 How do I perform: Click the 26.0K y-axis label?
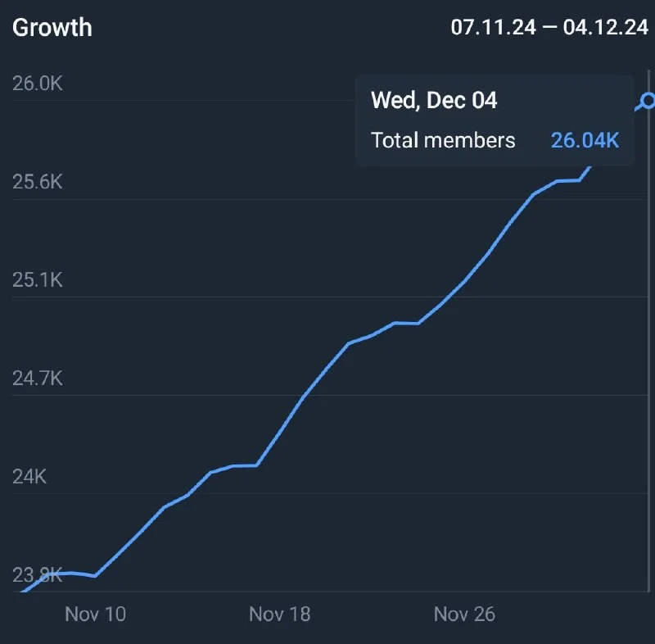38,84
